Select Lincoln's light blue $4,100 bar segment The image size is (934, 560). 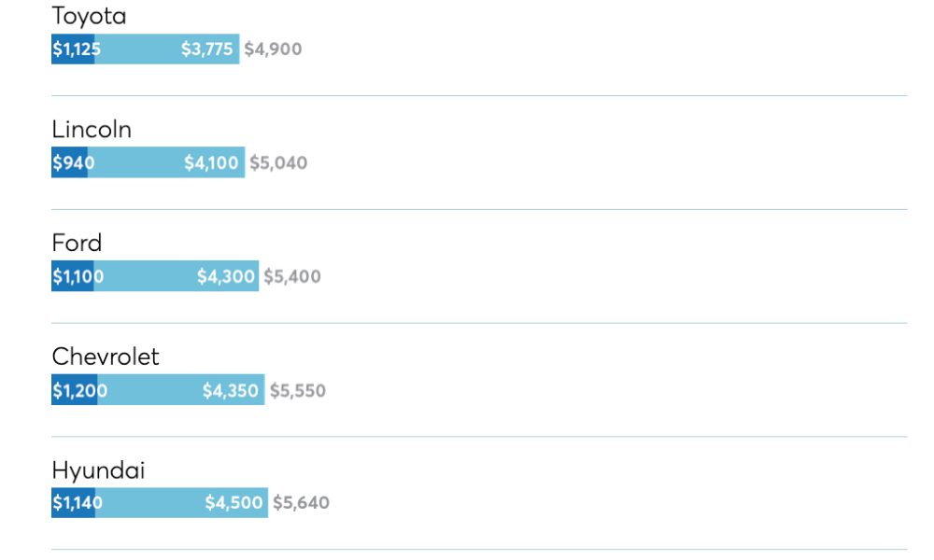point(166,162)
